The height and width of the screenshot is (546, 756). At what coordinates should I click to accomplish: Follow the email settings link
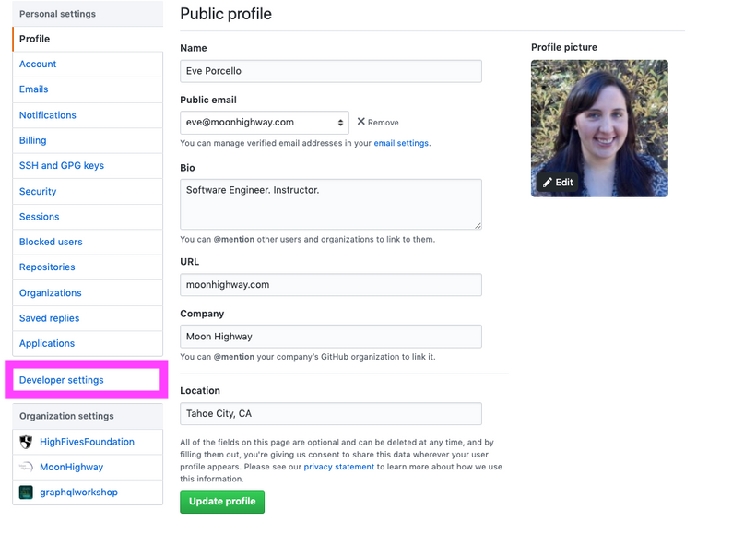(x=401, y=143)
